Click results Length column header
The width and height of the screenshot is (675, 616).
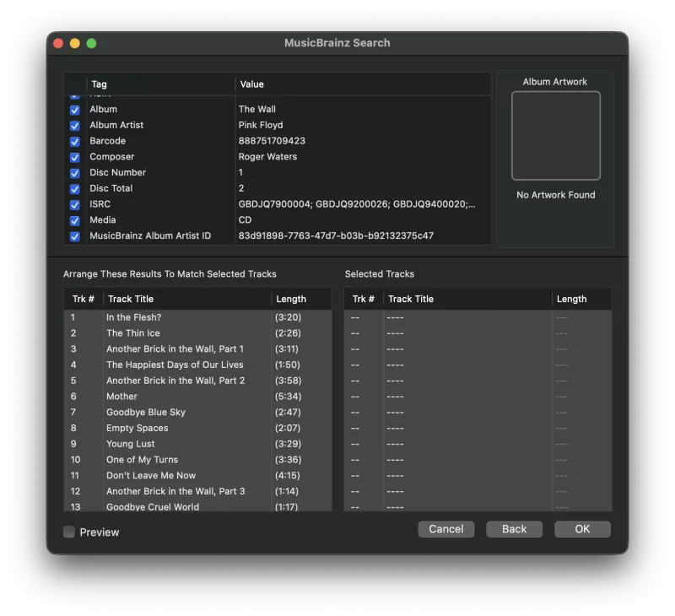click(301, 299)
